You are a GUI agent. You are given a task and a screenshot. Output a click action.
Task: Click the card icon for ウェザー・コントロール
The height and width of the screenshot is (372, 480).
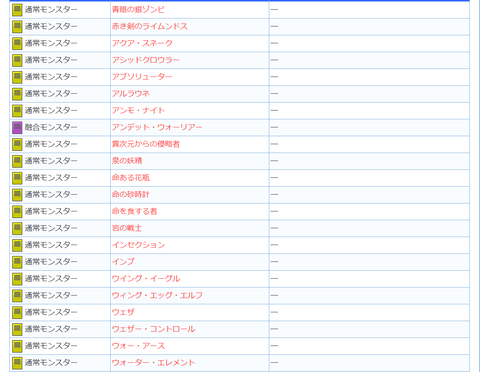17,329
